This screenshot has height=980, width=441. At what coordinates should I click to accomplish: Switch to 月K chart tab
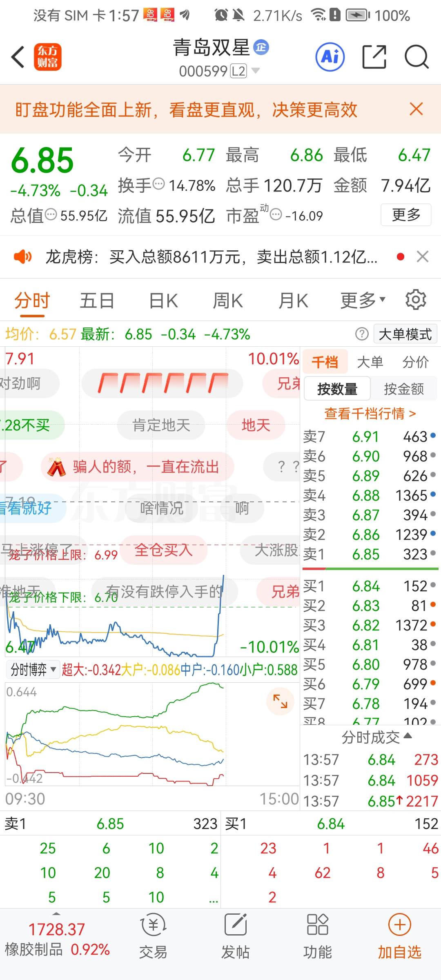pyautogui.click(x=293, y=301)
